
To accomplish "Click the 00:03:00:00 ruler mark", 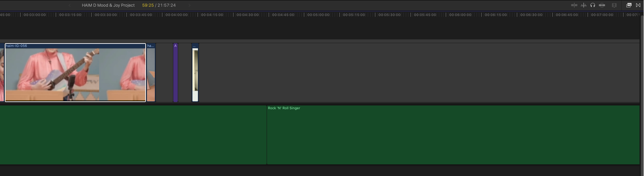I will point(35,15).
